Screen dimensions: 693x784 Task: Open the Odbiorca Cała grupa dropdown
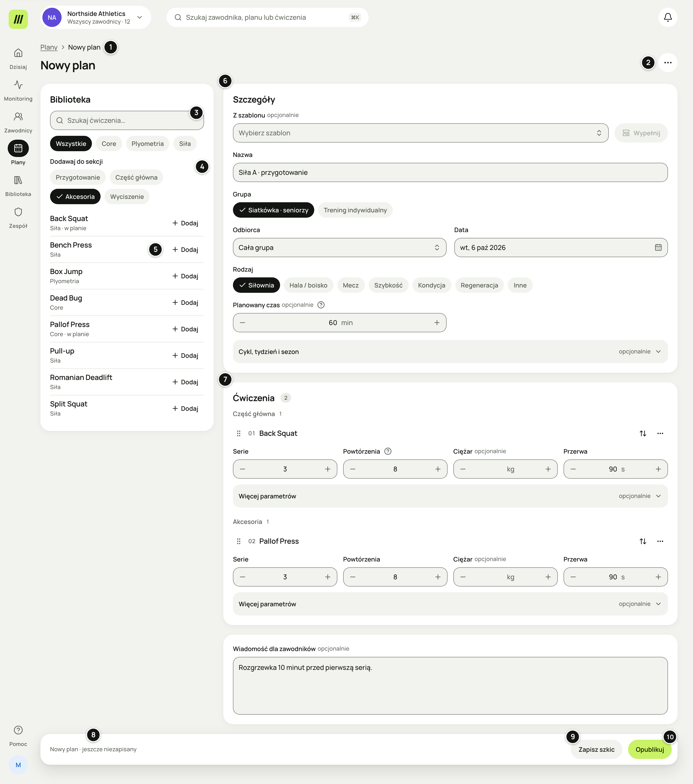[x=339, y=247]
